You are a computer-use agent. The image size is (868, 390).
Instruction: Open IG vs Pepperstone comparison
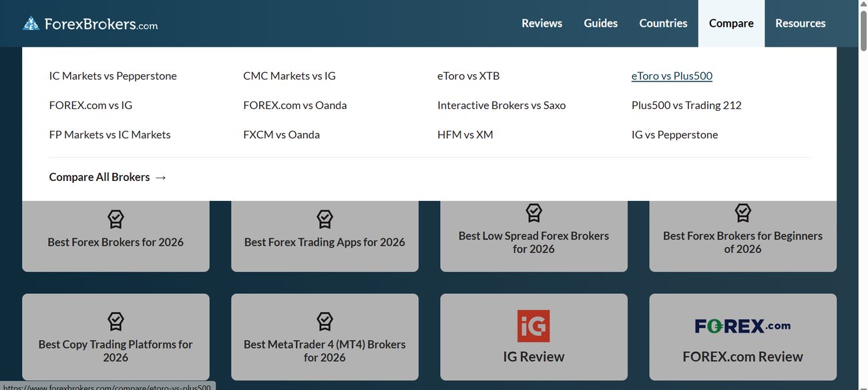click(x=674, y=135)
